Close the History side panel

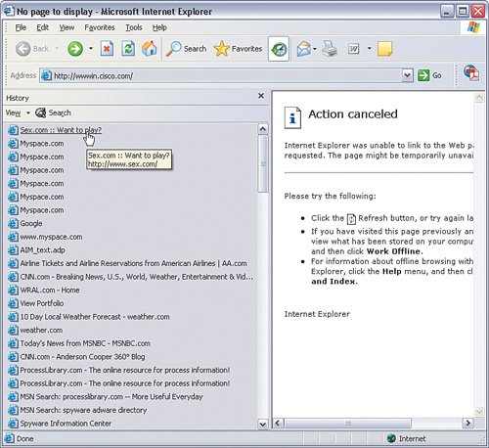tap(261, 96)
